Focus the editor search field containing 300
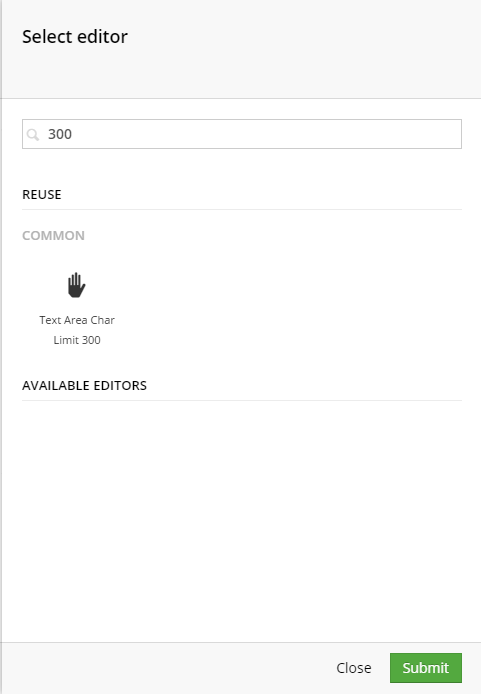This screenshot has height=694, width=481. (242, 134)
